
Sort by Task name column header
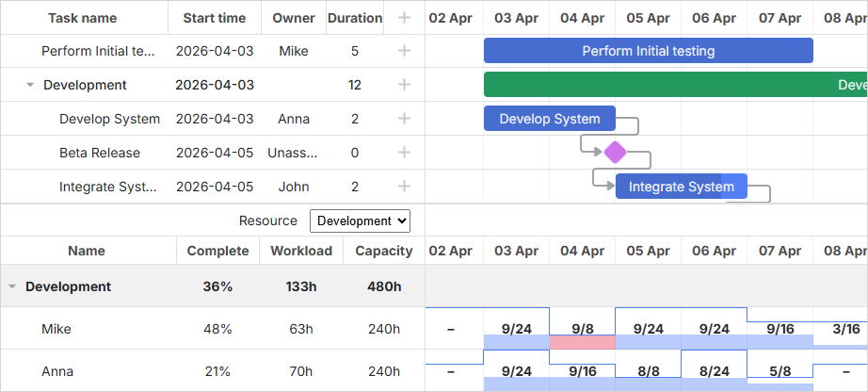pos(83,18)
